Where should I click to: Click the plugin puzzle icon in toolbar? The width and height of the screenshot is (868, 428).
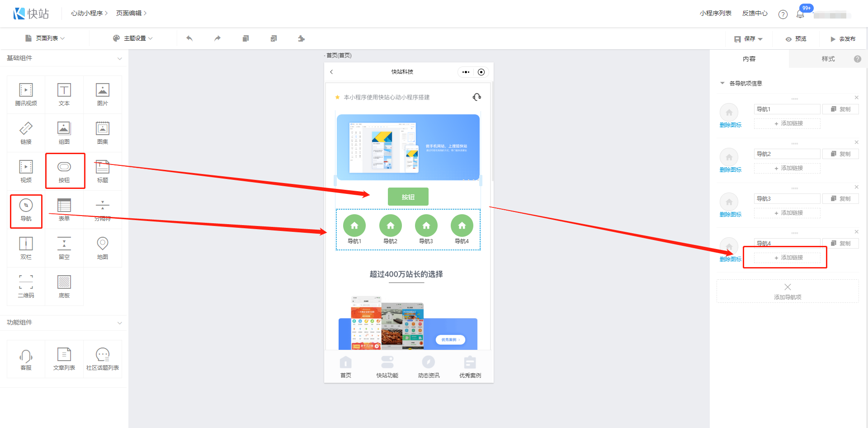[x=301, y=38]
